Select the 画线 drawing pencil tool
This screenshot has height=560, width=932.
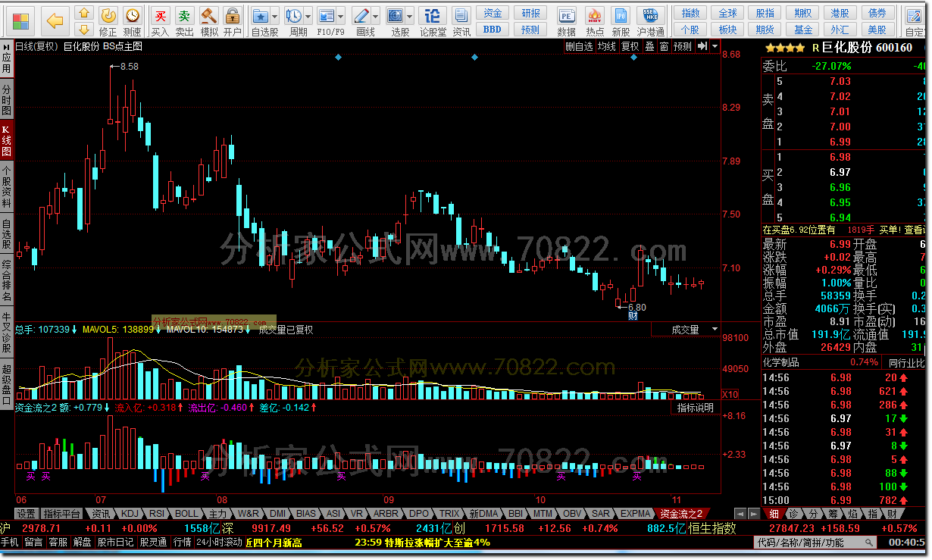pyautogui.click(x=362, y=16)
